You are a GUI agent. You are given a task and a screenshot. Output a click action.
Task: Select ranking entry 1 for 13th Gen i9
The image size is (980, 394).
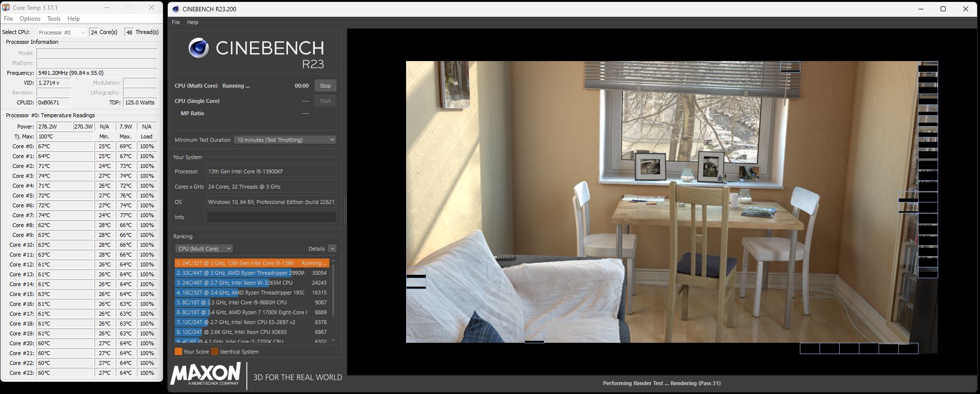pos(252,263)
